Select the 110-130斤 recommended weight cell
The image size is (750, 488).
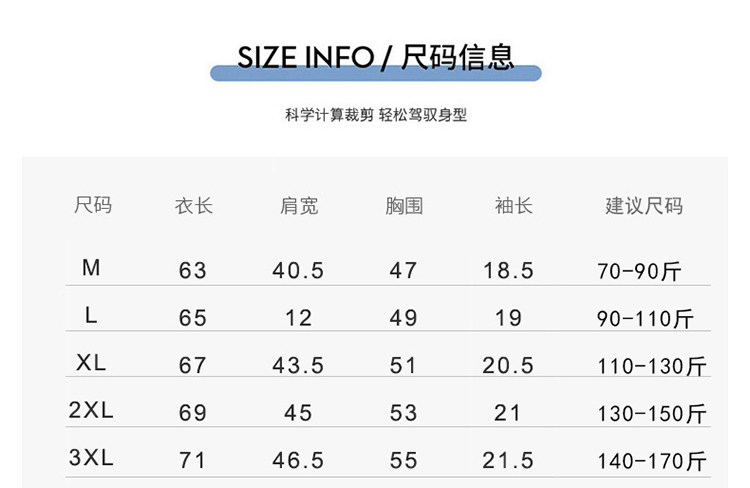click(x=652, y=367)
